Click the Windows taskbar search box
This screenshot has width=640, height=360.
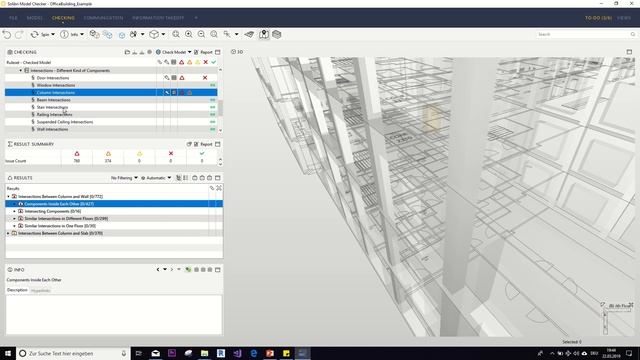point(73,353)
